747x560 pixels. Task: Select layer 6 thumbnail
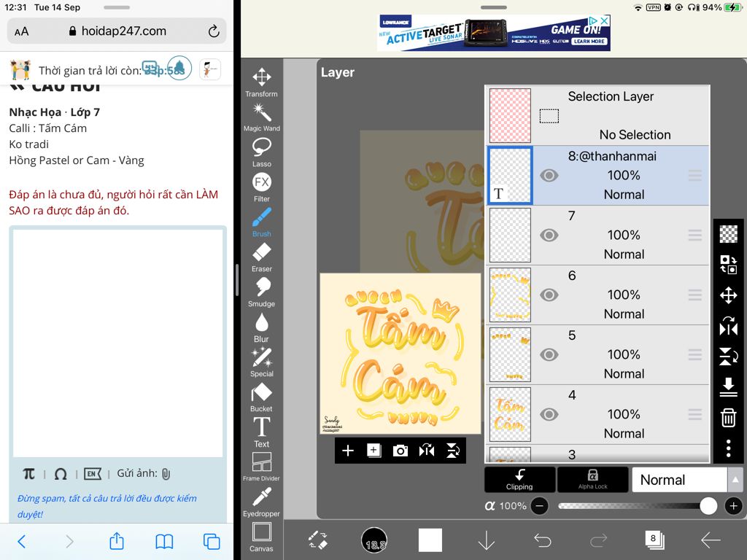pos(510,295)
